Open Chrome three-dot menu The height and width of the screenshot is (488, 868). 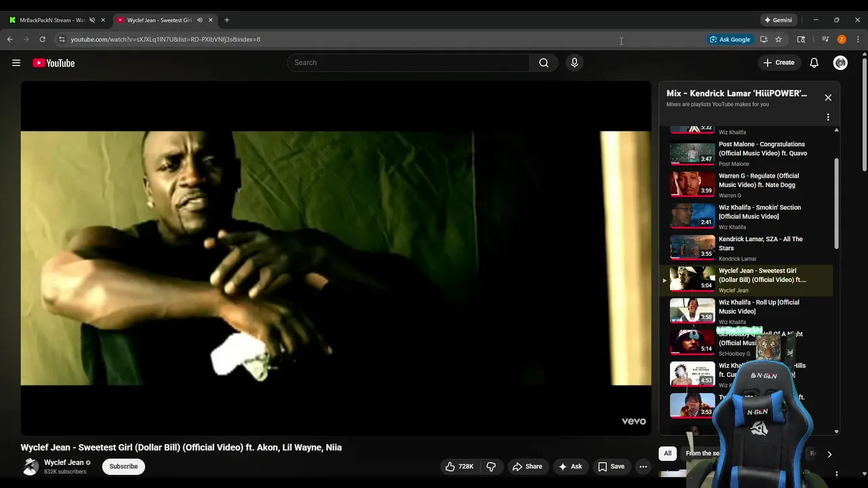click(858, 39)
